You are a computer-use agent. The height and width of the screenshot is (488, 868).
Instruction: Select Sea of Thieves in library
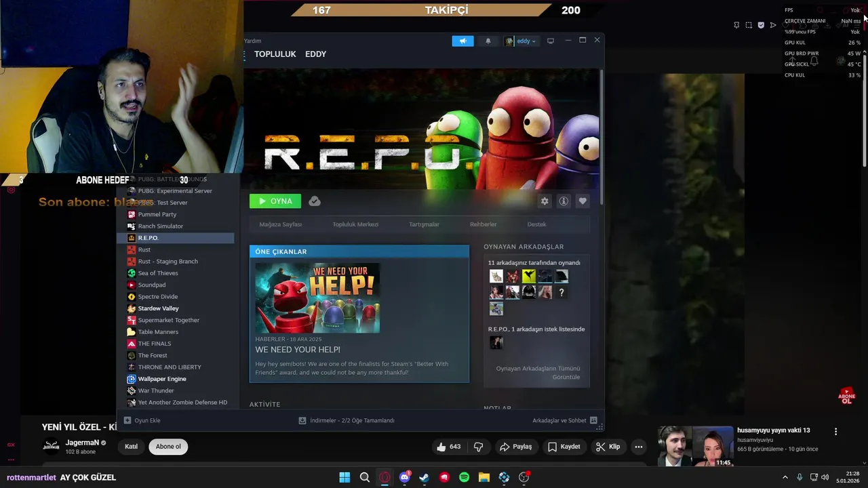(158, 273)
